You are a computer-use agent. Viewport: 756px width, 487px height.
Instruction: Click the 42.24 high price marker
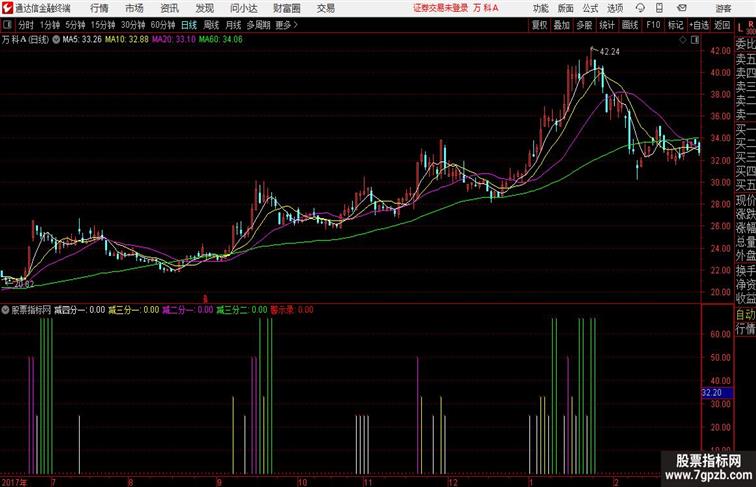pyautogui.click(x=610, y=52)
